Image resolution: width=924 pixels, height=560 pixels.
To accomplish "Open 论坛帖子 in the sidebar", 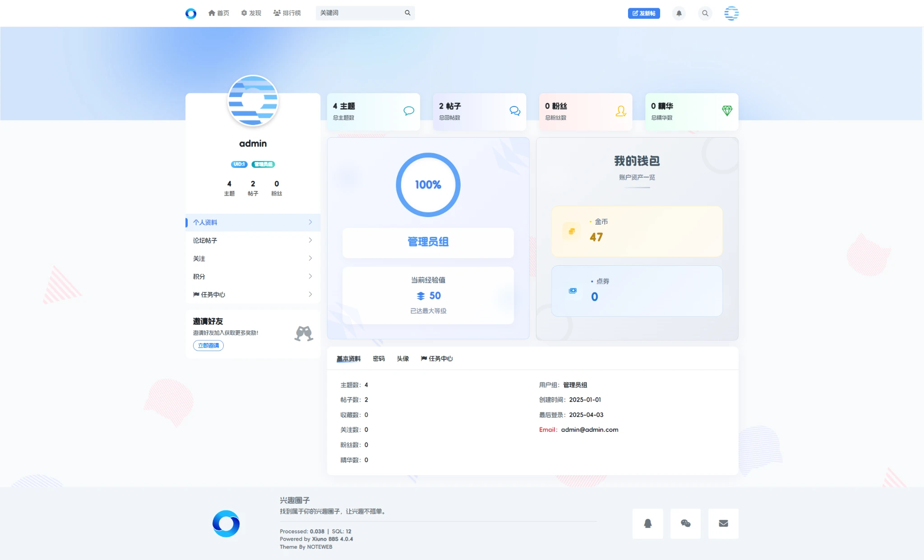I will tap(253, 241).
